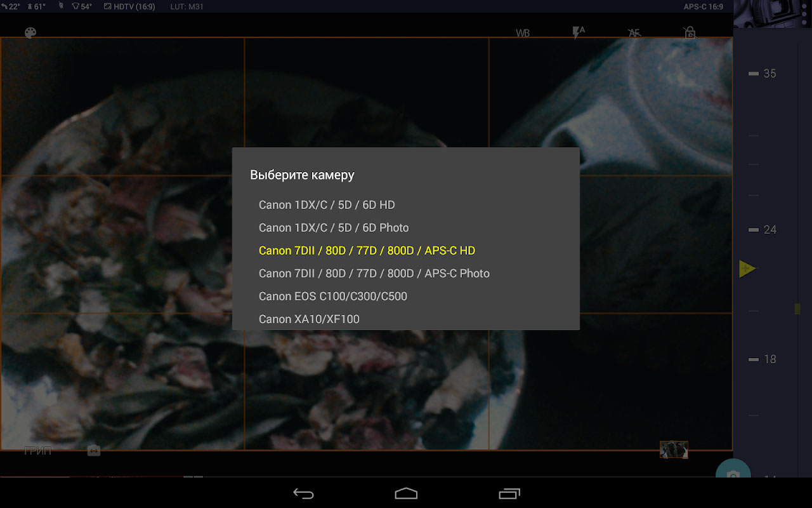Pick Canon EOS C100/C300/C500 camera
The height and width of the screenshot is (508, 812).
tap(405, 297)
